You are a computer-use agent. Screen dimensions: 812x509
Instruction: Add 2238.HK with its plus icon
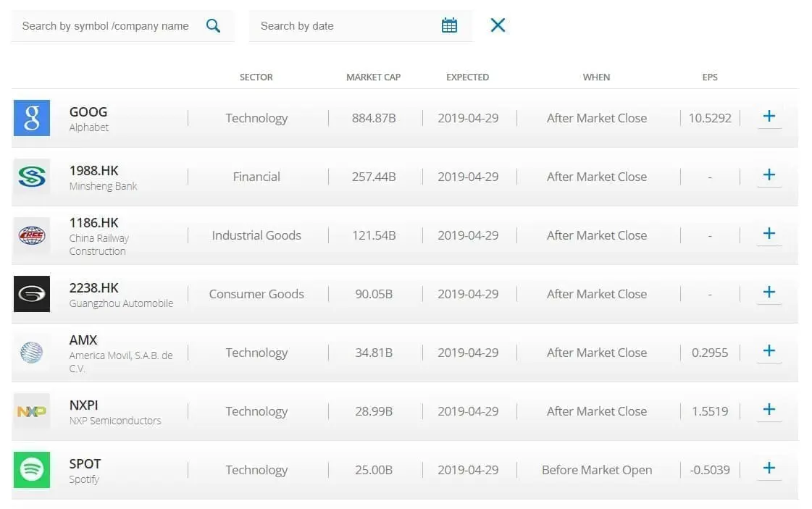[769, 292]
